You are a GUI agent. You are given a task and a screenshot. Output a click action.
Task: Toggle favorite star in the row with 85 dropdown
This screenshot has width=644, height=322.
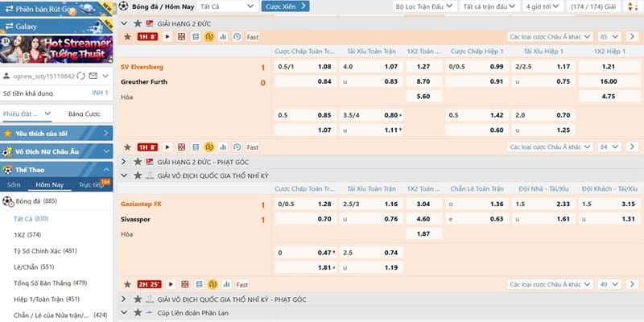(x=128, y=37)
